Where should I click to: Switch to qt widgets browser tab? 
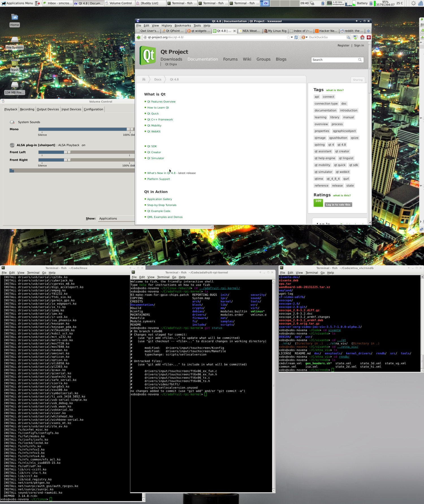point(199,31)
